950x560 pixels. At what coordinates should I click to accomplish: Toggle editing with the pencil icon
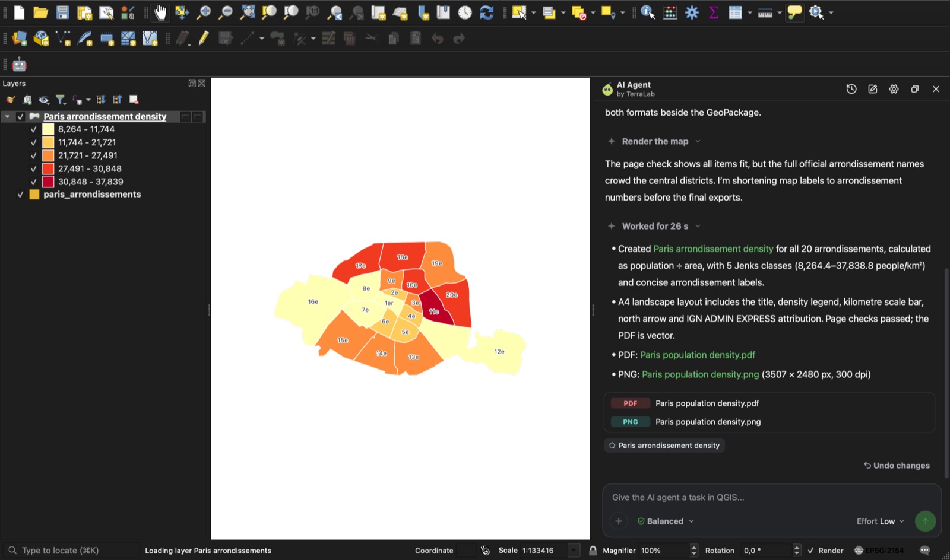click(x=204, y=39)
